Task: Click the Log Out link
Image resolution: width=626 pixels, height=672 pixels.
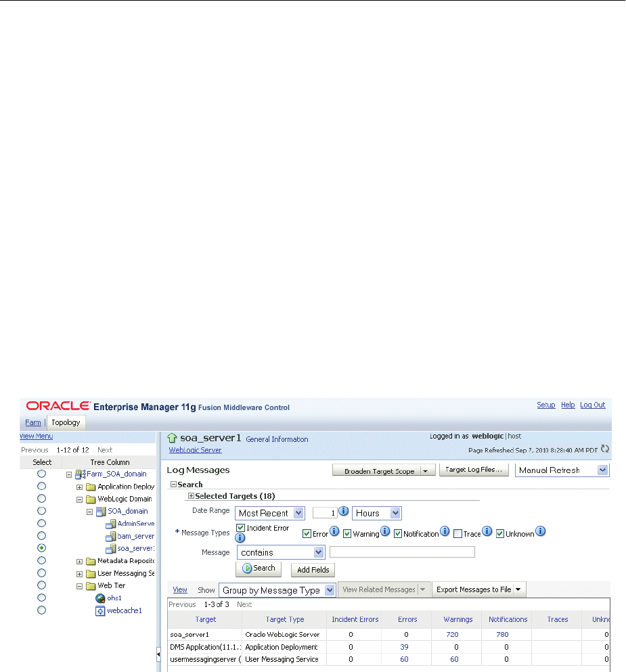Action: pos(593,405)
